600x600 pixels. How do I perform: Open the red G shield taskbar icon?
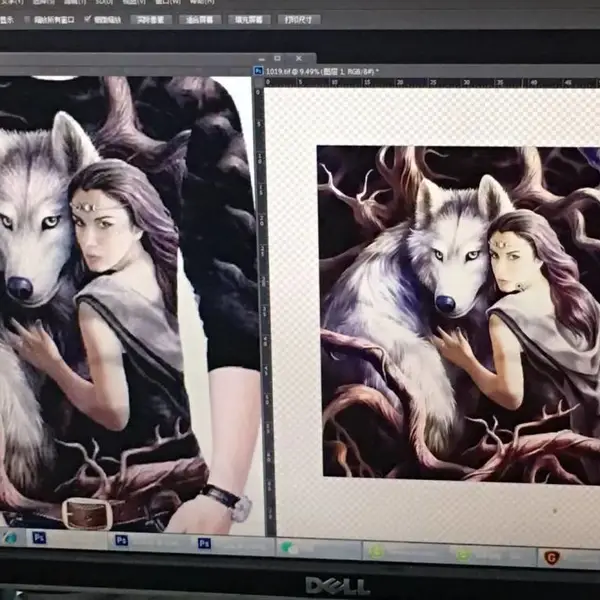pyautogui.click(x=552, y=558)
